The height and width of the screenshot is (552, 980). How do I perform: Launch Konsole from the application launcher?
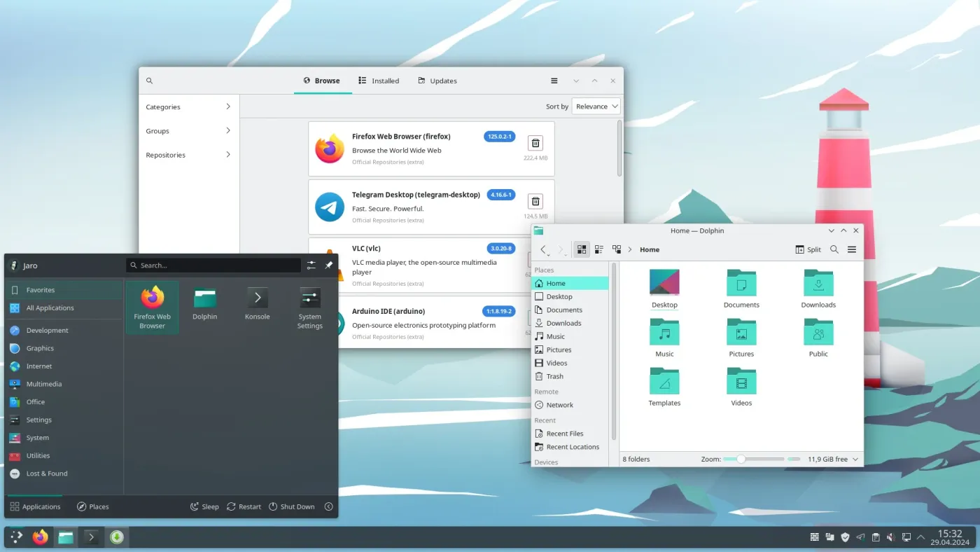(x=257, y=306)
